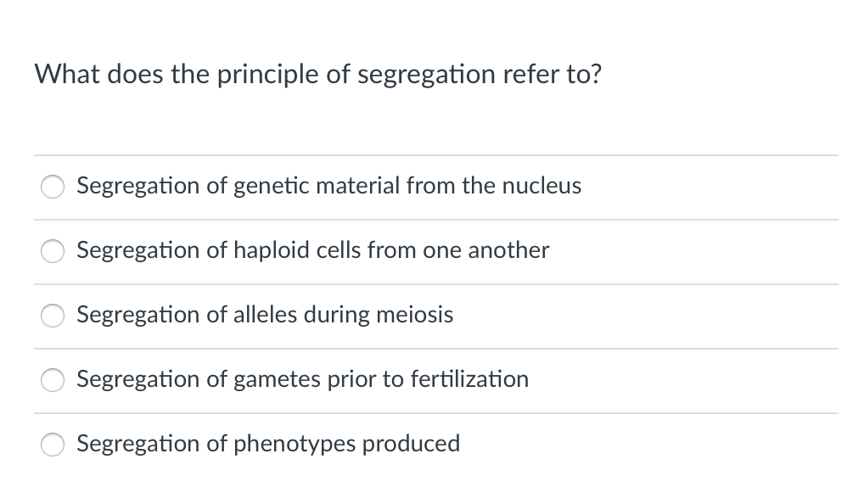
Task: Click the answer text "Segregation of haploid cells from one another"
Action: 312,251
